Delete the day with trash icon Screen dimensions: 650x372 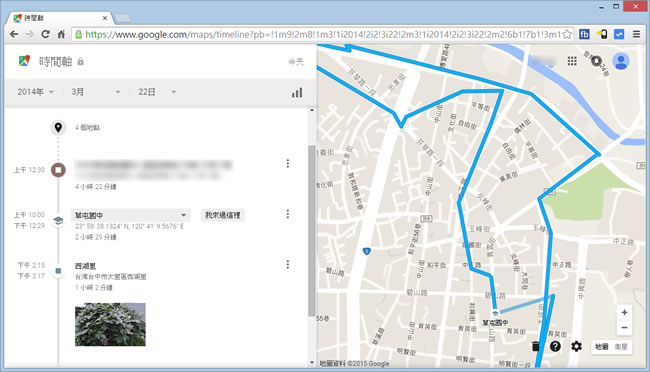536,346
